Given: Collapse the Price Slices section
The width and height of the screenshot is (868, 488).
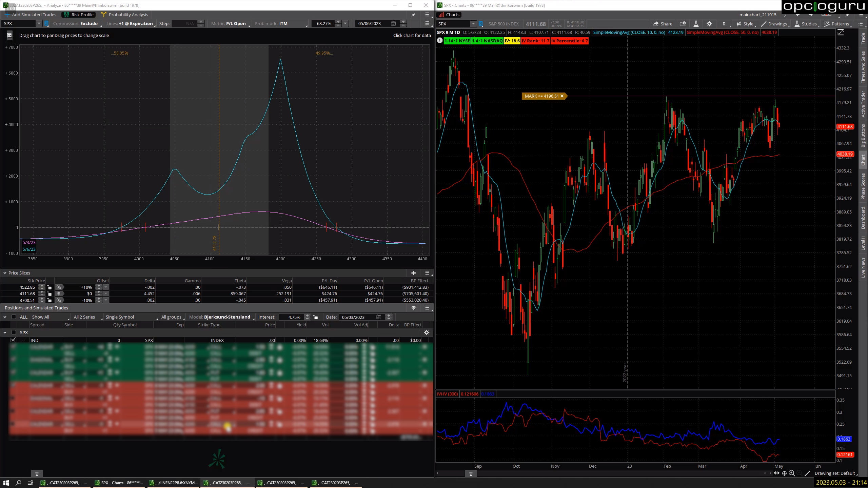Looking at the screenshot, I should (x=5, y=273).
